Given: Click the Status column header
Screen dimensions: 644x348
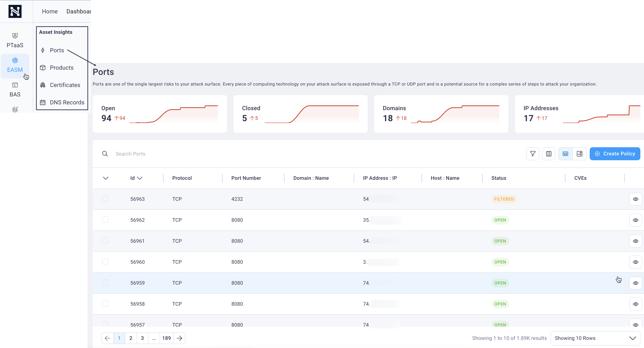Looking at the screenshot, I should click(x=498, y=178).
